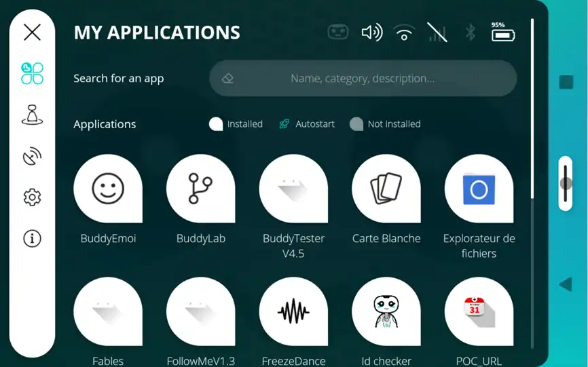
Task: Toggle the Not installed filter
Action: pos(356,124)
